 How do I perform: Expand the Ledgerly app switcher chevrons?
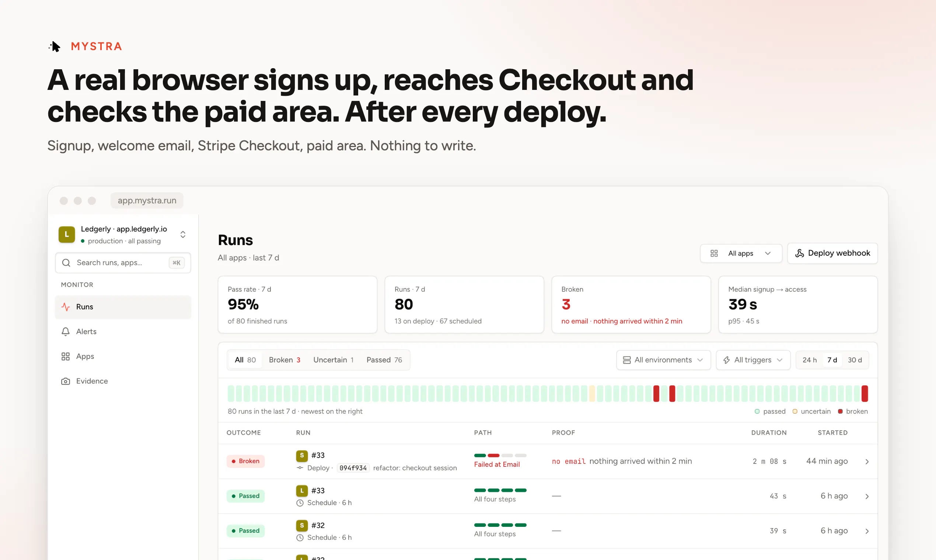(183, 234)
